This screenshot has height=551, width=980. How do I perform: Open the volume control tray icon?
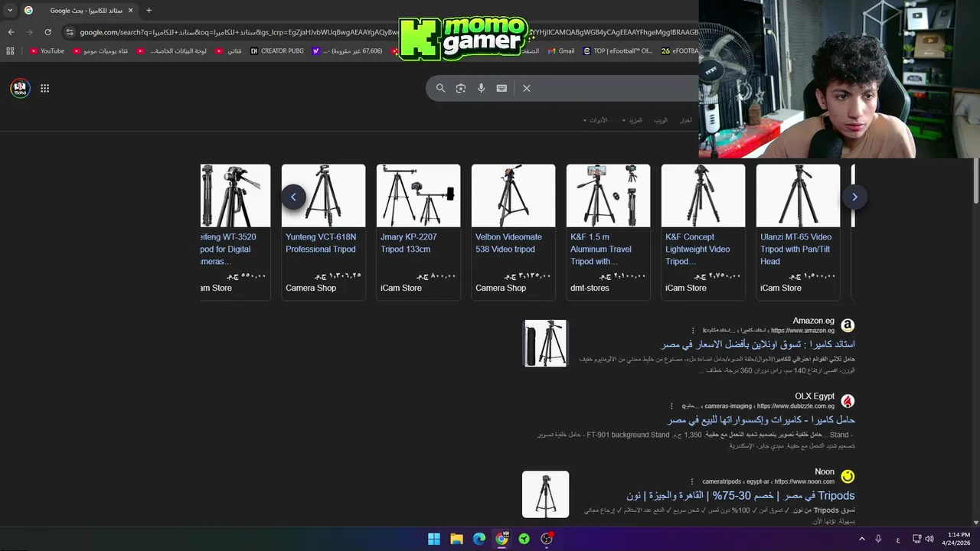point(929,539)
